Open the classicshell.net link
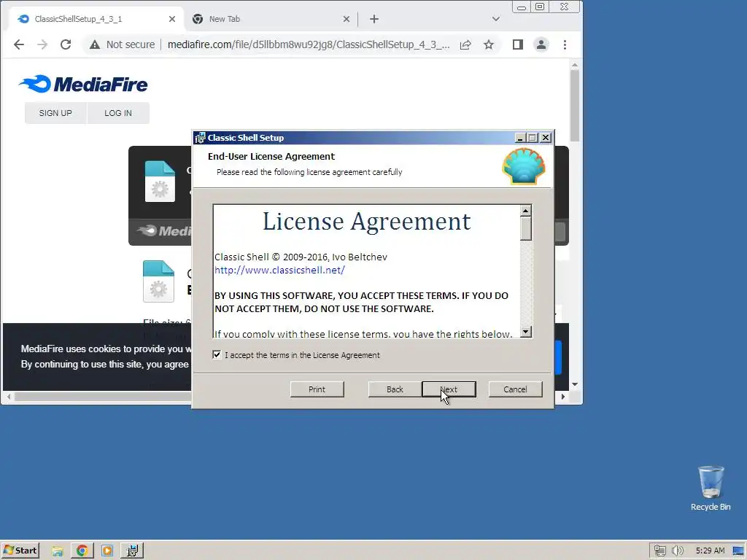 pos(279,270)
